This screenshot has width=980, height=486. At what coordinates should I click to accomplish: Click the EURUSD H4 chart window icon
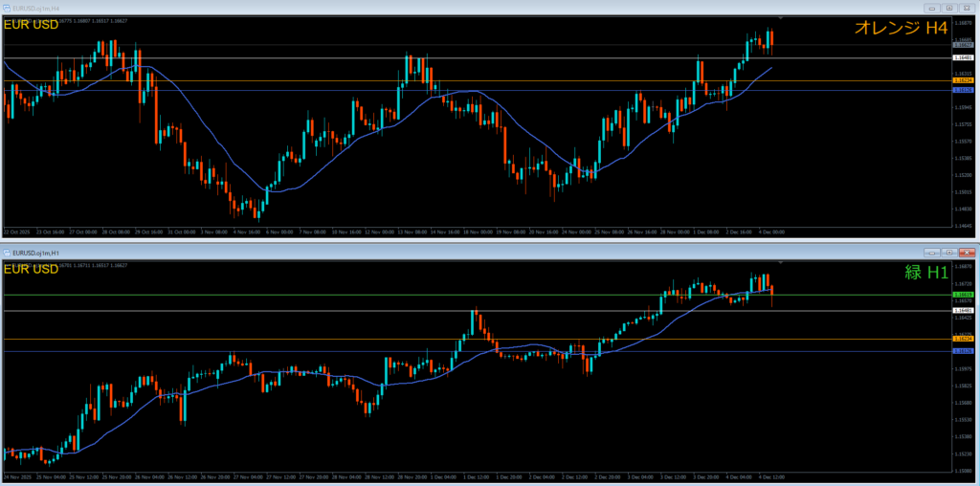[8, 8]
